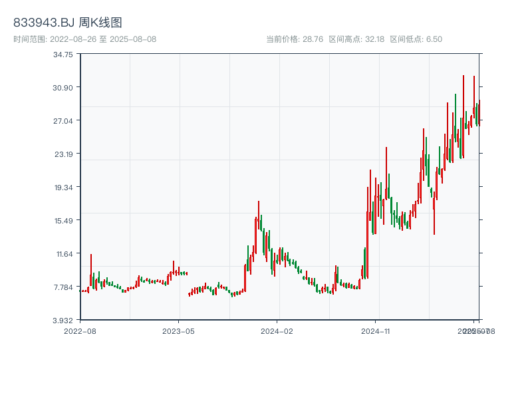
Task: Click the y-axis label 30.90
Action: [x=63, y=88]
